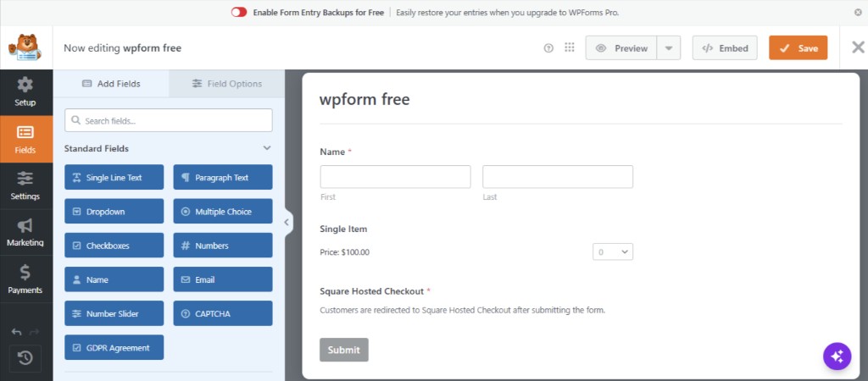This screenshot has width=868, height=381.
Task: Open the help question mark icon
Action: (x=548, y=48)
